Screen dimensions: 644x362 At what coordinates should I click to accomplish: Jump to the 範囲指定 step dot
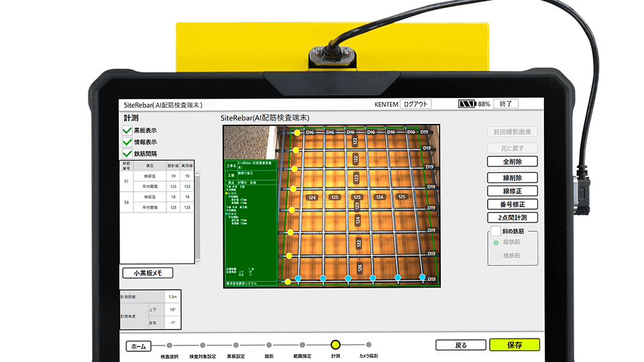point(303,345)
